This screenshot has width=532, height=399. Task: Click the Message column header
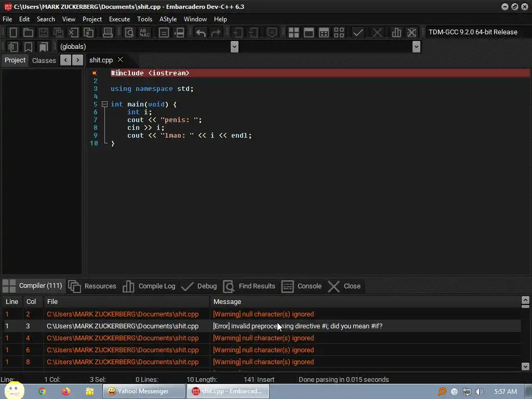click(x=365, y=302)
